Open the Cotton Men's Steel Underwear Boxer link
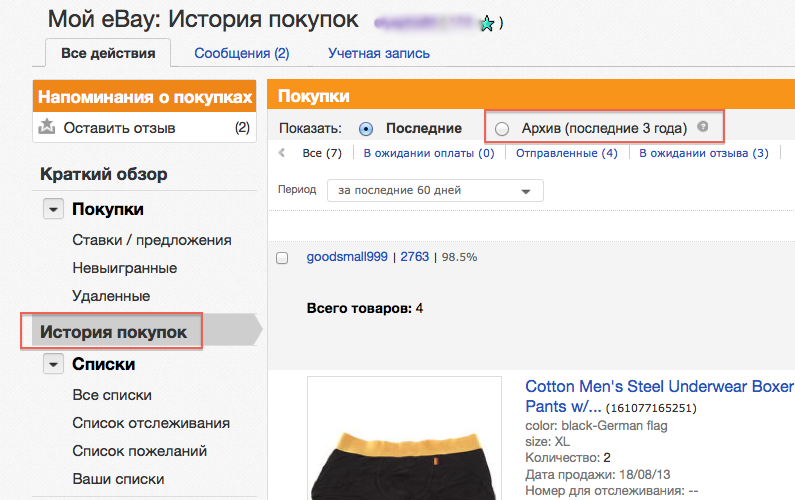The width and height of the screenshot is (795, 500). [659, 397]
